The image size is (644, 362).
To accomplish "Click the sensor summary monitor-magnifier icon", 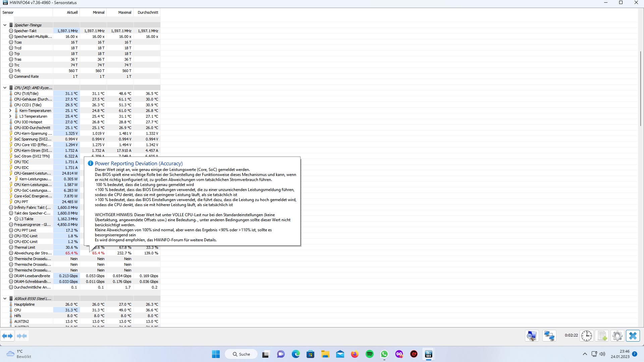I will pos(532,336).
